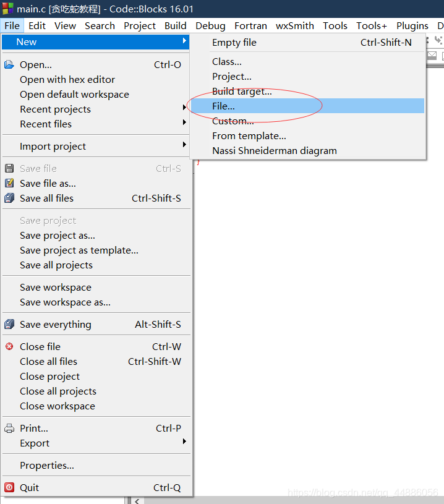Open the Tools menu
This screenshot has width=444, height=504.
click(x=335, y=26)
